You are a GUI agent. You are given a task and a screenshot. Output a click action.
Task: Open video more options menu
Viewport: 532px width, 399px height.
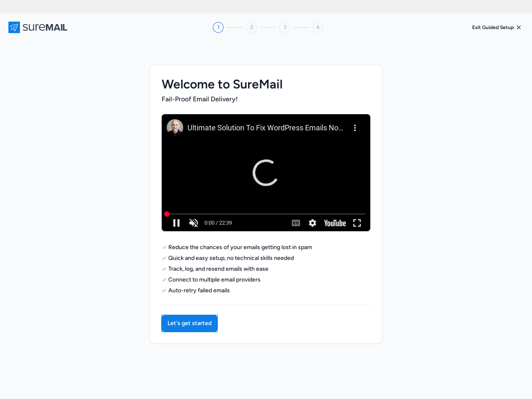pyautogui.click(x=355, y=128)
